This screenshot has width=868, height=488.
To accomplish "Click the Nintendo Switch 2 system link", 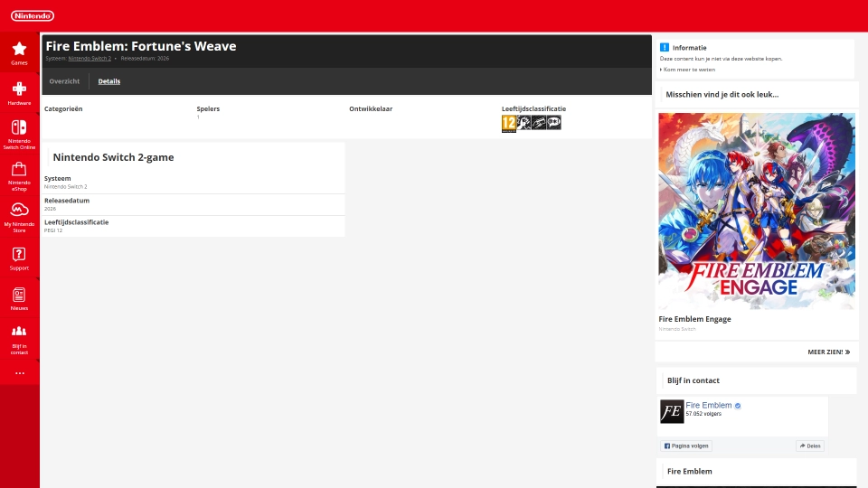I will point(90,58).
